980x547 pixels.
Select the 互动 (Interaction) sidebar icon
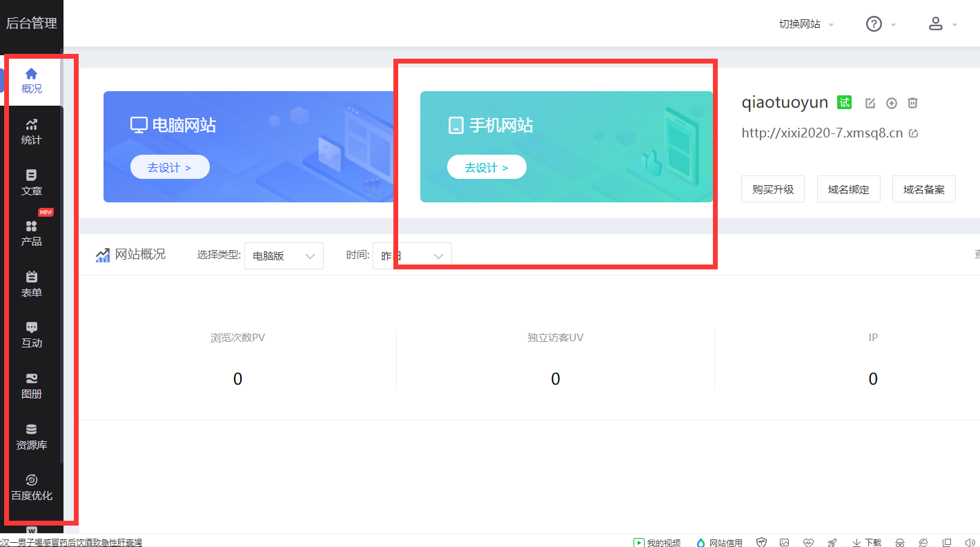(32, 334)
